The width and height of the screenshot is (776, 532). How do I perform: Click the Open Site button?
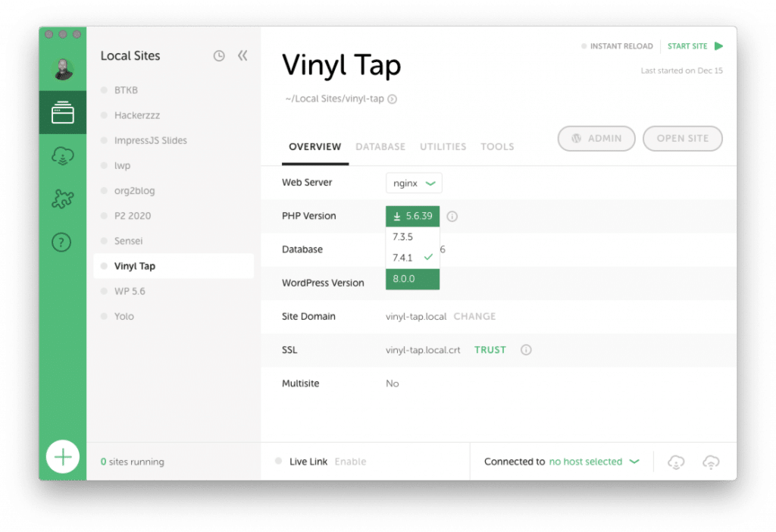pyautogui.click(x=683, y=139)
